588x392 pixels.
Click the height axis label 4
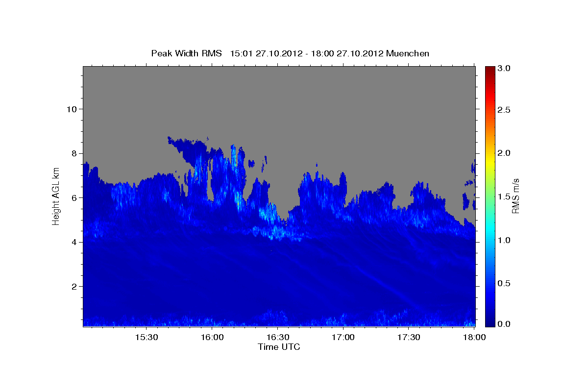(x=75, y=242)
